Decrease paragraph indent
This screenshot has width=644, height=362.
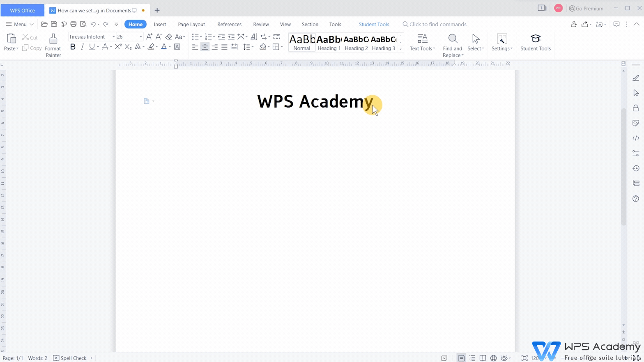[221, 37]
